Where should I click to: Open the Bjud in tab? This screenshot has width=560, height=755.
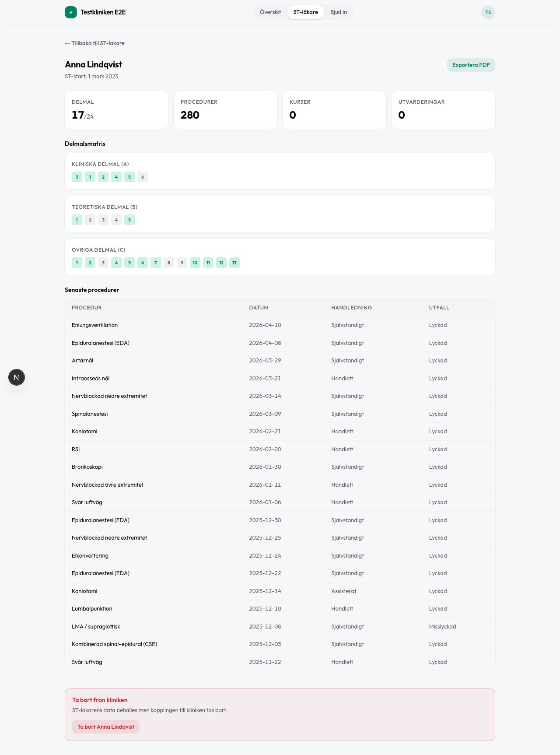point(338,12)
